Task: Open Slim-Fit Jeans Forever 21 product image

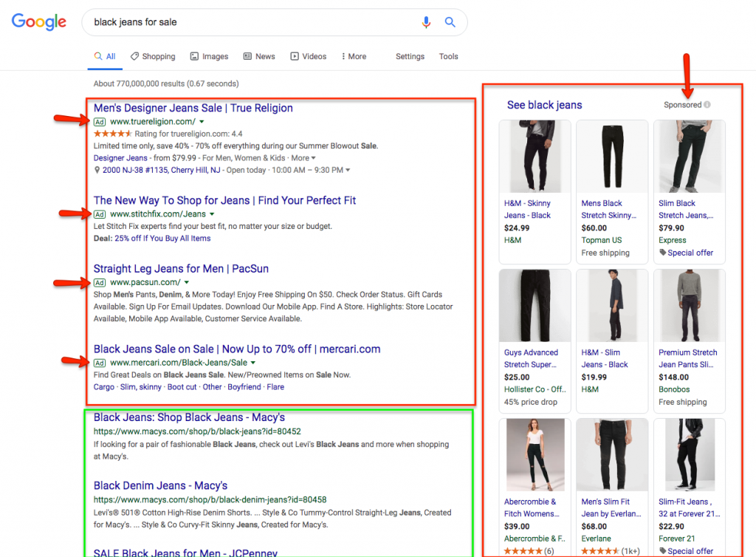Action: (690, 455)
